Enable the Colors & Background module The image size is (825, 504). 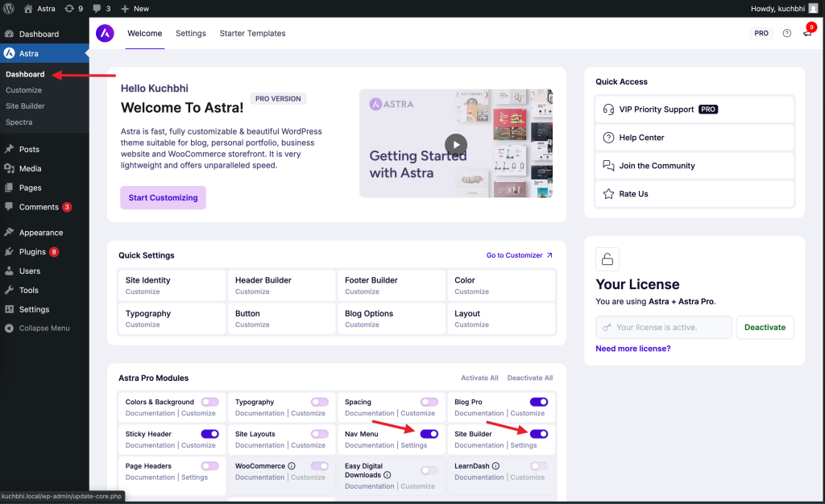point(209,402)
